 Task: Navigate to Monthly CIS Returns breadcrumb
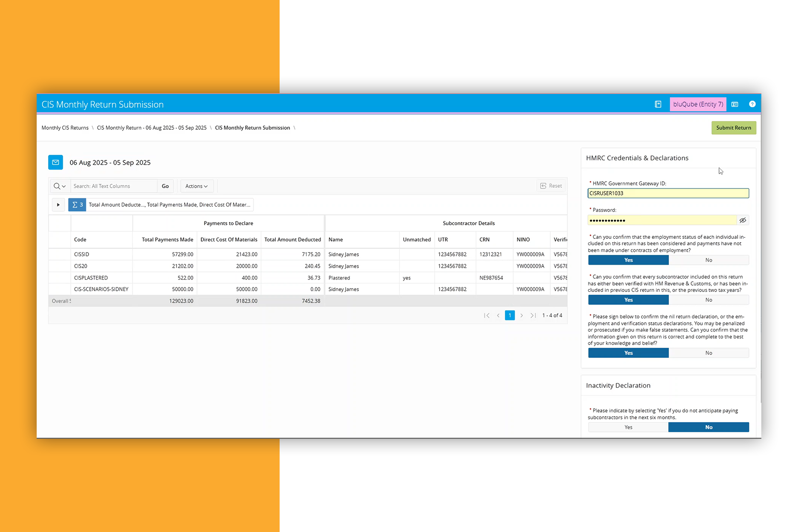[65, 128]
